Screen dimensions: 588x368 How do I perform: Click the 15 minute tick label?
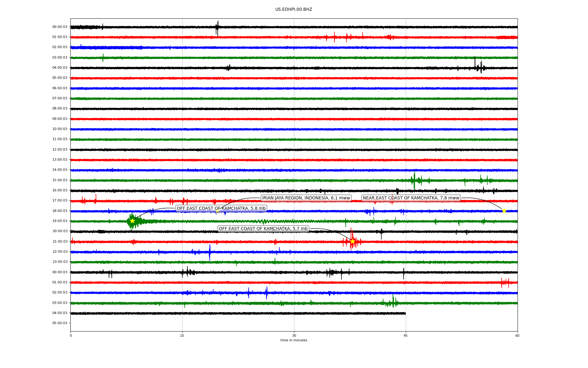(x=182, y=335)
